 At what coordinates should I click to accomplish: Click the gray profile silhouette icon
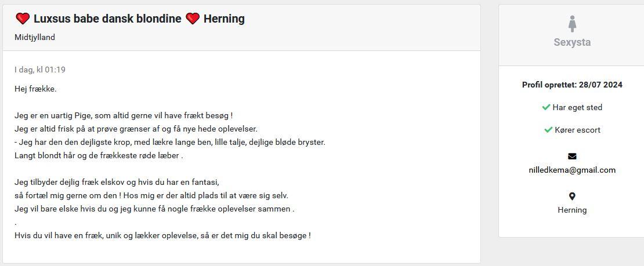click(x=572, y=24)
